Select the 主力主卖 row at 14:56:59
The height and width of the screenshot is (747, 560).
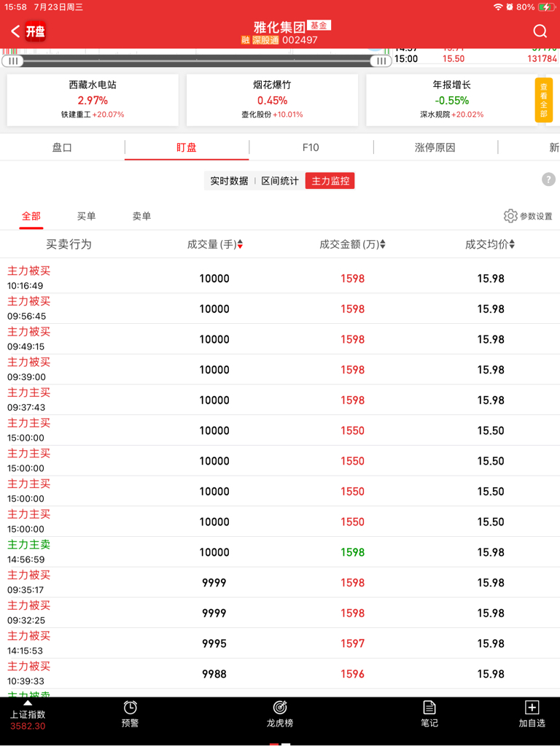[x=280, y=552]
